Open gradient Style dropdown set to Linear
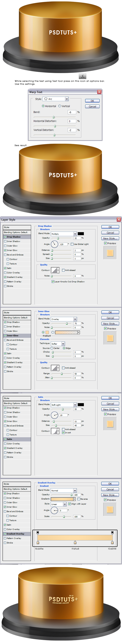Screen dimensions: 122x644 (59, 504)
